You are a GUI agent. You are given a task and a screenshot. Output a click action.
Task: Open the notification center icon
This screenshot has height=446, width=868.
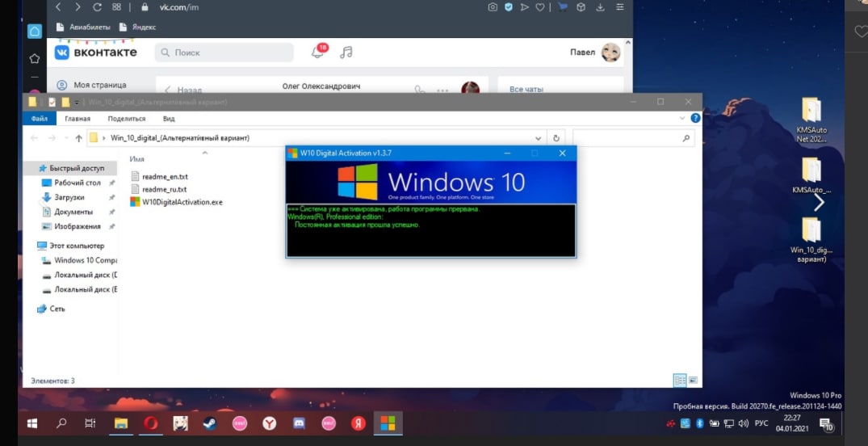tap(827, 425)
